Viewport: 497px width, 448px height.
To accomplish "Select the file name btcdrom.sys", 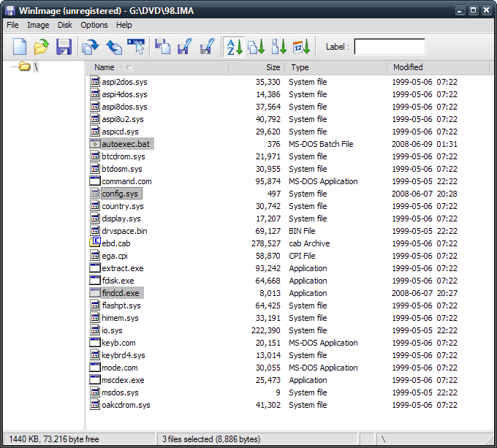I will (x=124, y=156).
